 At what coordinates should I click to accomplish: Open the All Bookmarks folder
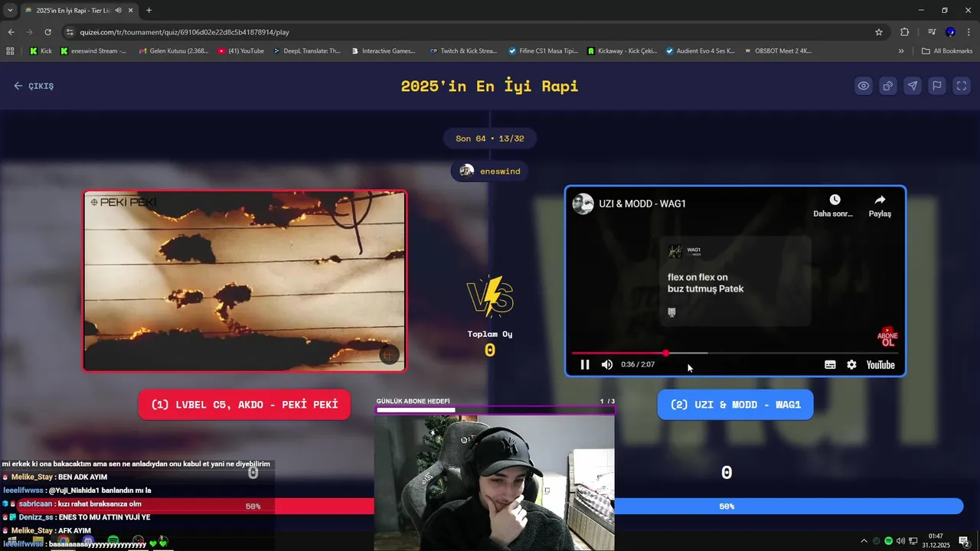click(x=947, y=51)
